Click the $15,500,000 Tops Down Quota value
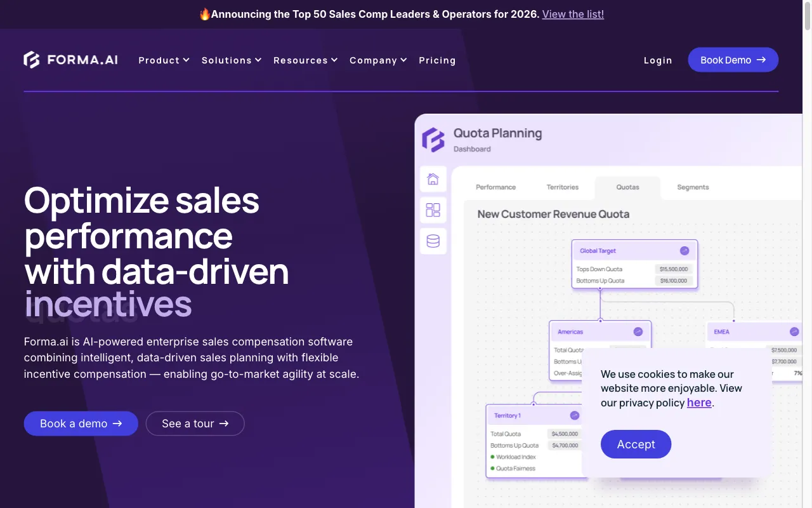The height and width of the screenshot is (508, 812). pos(673,269)
